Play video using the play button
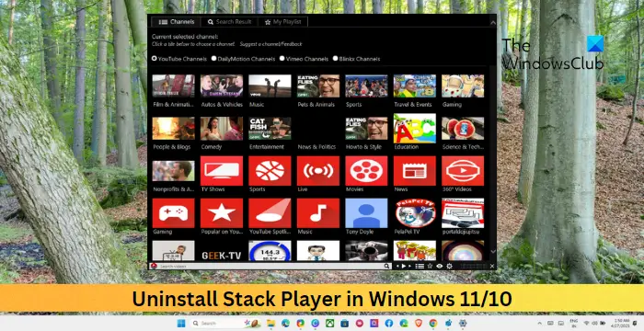This screenshot has width=644, height=331. [404, 266]
